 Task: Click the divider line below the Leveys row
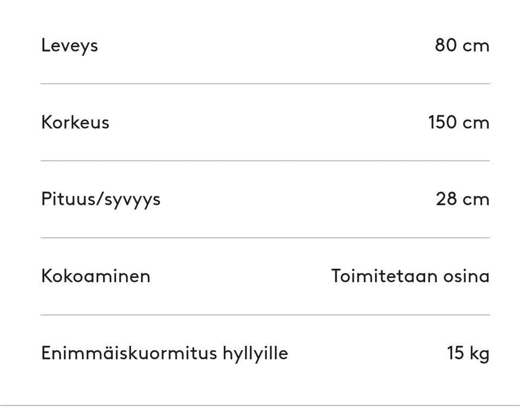265,83
